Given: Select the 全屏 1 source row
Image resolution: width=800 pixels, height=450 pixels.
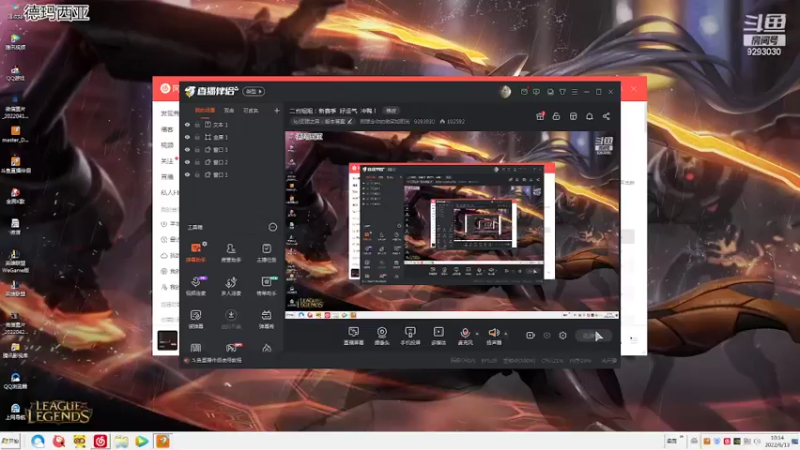Looking at the screenshot, I should (232, 137).
